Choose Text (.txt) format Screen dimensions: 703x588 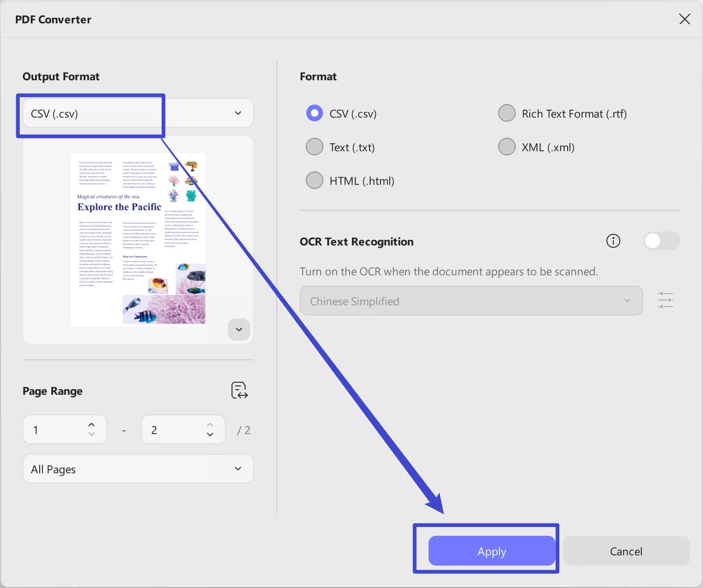(x=315, y=147)
